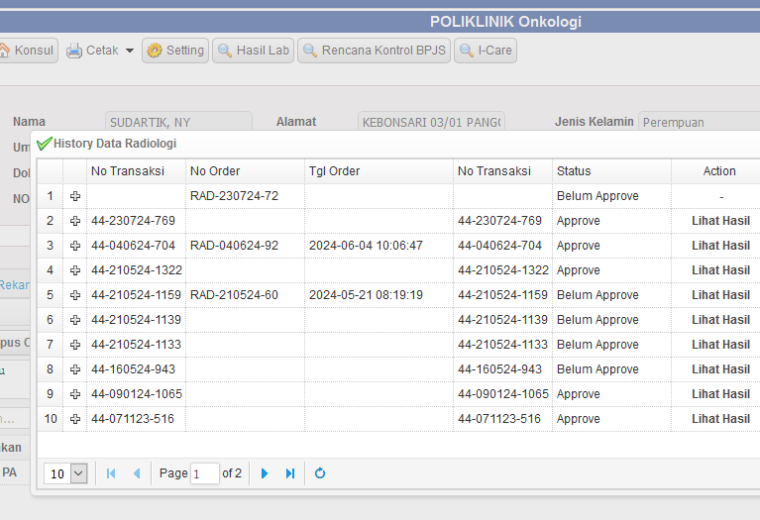Go to the previous page of results
Image resolution: width=760 pixels, height=520 pixels.
[137, 473]
